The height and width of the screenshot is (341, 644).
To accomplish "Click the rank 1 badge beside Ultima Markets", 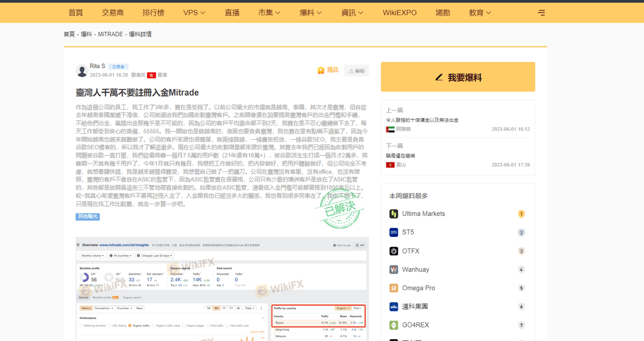I will (521, 214).
